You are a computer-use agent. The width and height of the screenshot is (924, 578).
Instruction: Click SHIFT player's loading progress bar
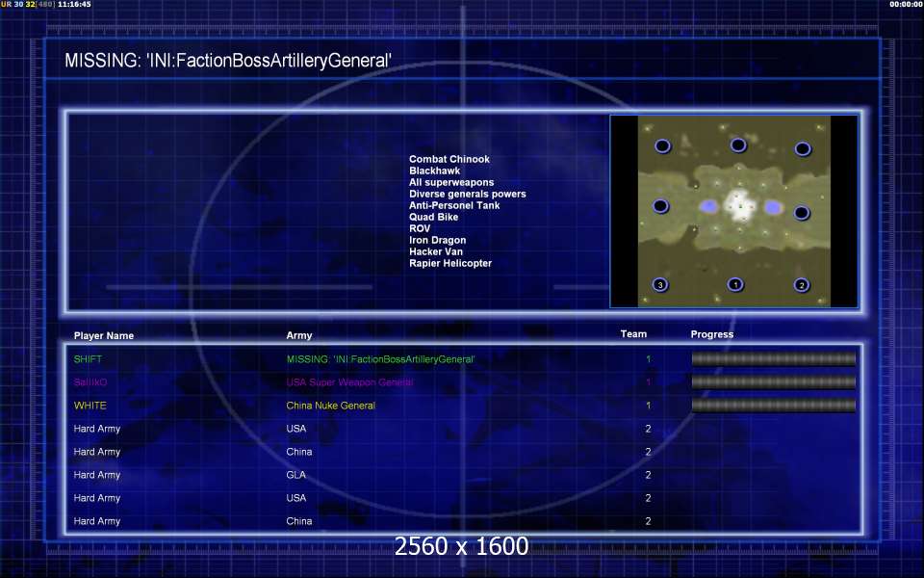(x=773, y=358)
